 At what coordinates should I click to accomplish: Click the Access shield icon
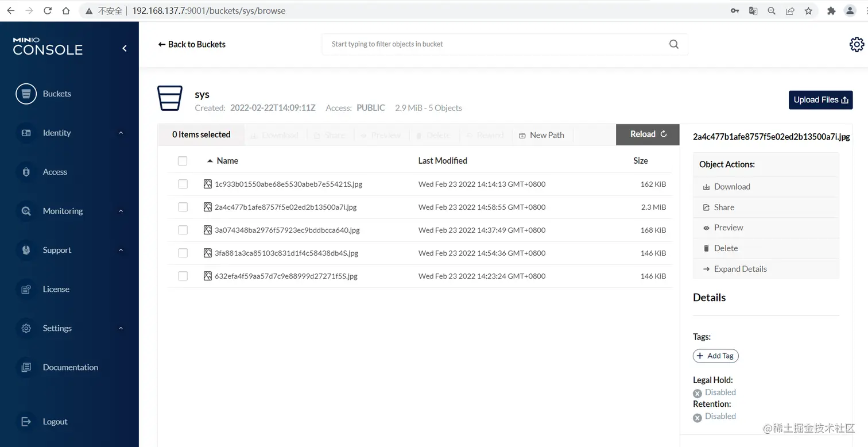click(x=26, y=172)
